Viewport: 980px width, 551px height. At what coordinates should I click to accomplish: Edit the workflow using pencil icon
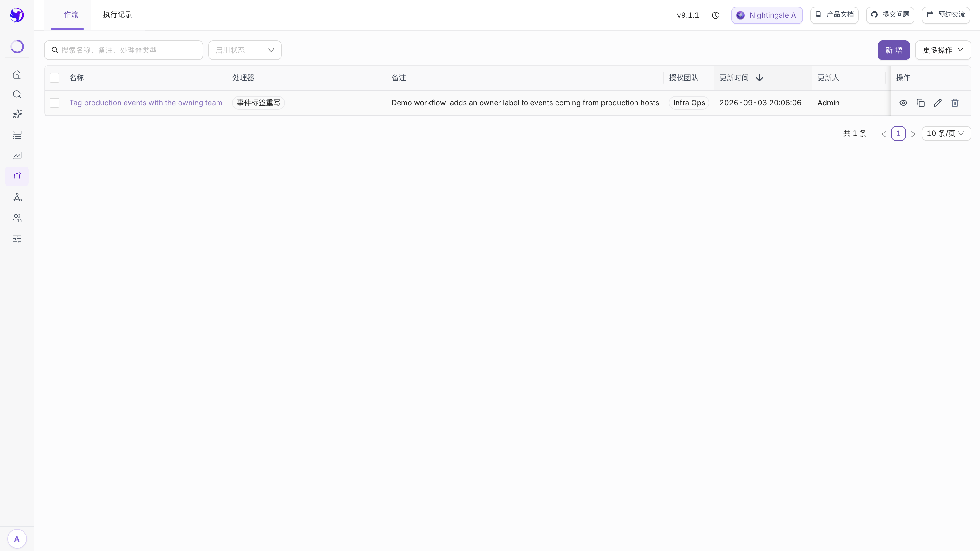click(x=937, y=103)
